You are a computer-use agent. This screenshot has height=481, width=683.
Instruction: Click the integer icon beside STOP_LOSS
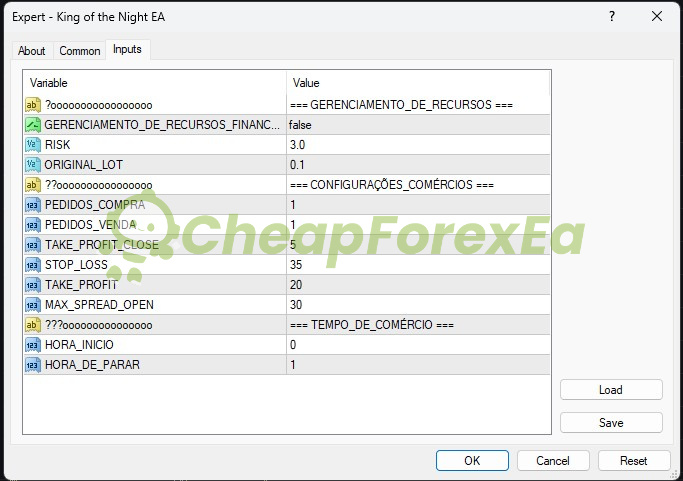tap(32, 265)
